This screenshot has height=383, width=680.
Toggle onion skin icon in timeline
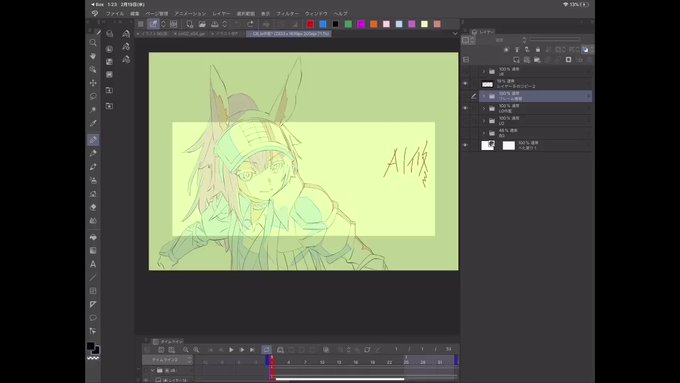pyautogui.click(x=326, y=350)
